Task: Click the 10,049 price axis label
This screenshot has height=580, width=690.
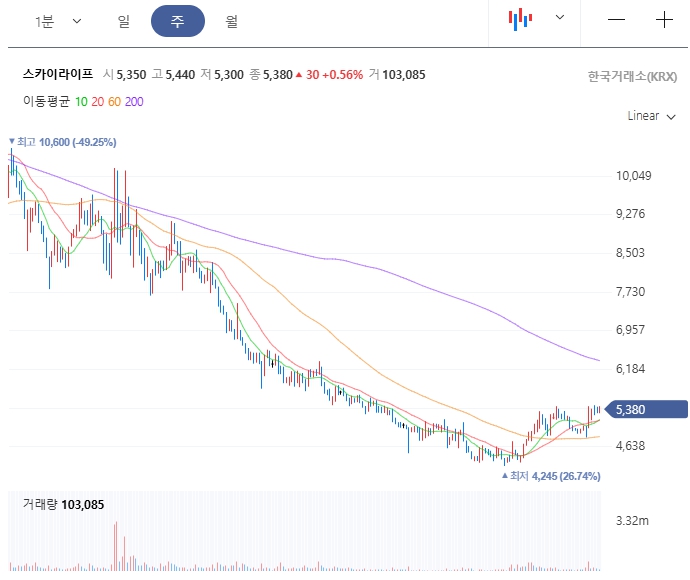Action: [x=634, y=176]
